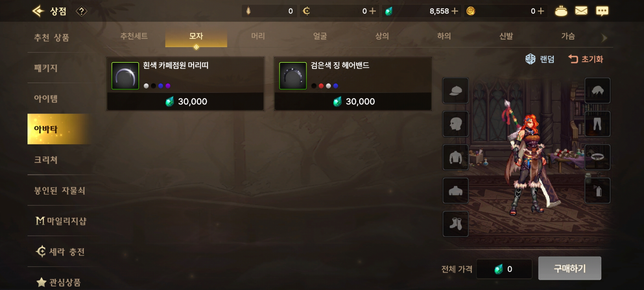Image resolution: width=644 pixels, height=290 pixels.
Task: Click the 구매하기 purchase button
Action: pyautogui.click(x=570, y=268)
